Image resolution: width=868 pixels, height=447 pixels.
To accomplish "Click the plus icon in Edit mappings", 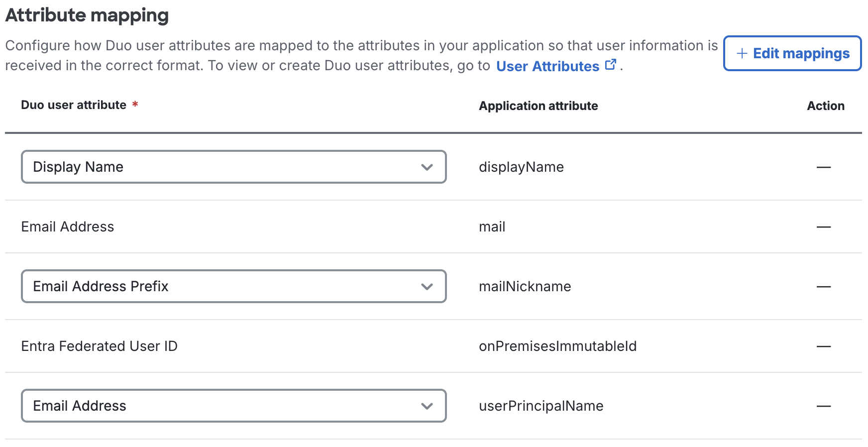I will click(x=742, y=53).
